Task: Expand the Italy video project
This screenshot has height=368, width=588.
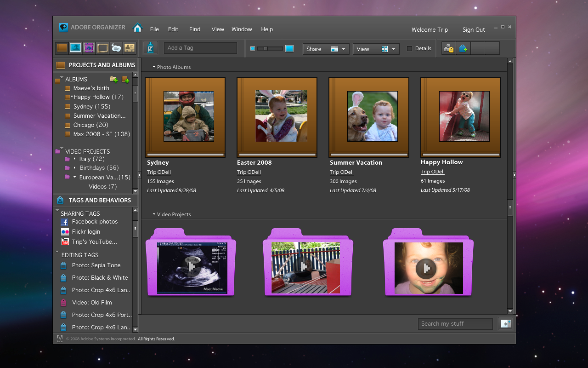Action: click(75, 159)
